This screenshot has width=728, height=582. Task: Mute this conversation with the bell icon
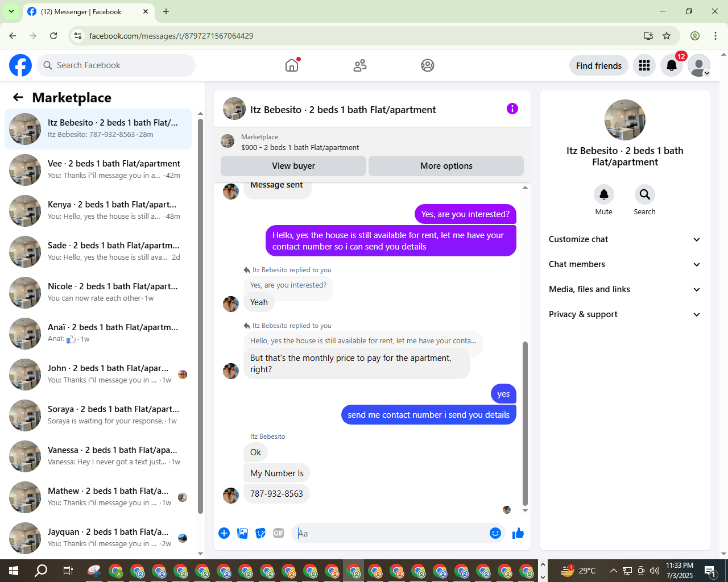pyautogui.click(x=604, y=194)
